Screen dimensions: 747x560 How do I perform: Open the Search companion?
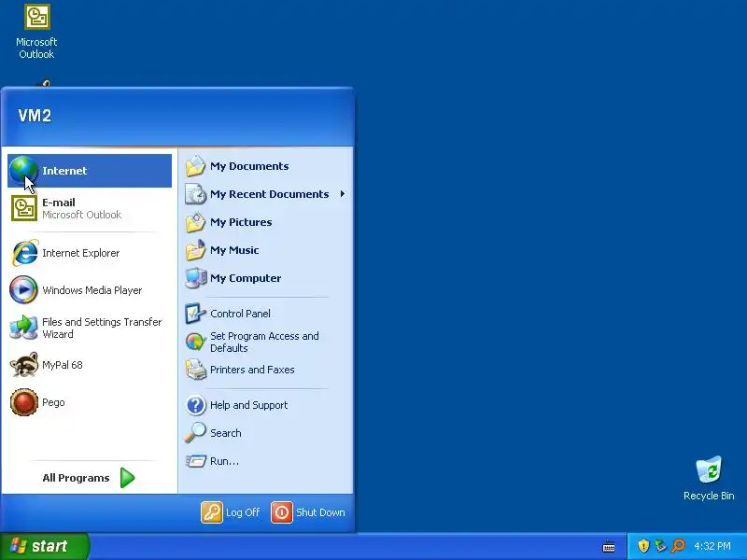pyautogui.click(x=266, y=433)
